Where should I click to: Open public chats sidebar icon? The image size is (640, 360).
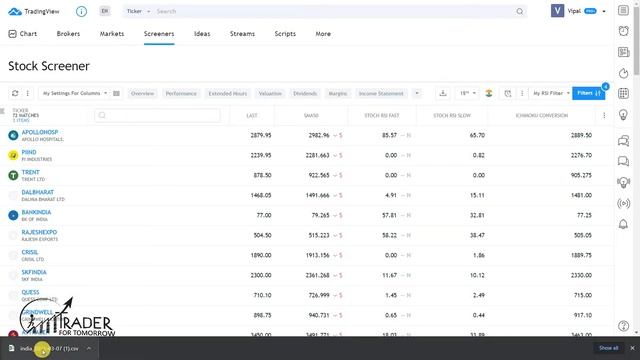623,141
